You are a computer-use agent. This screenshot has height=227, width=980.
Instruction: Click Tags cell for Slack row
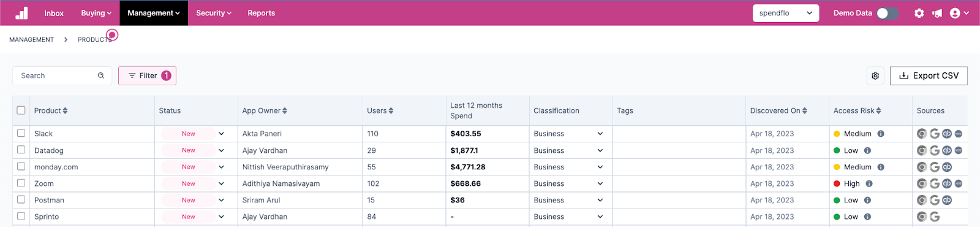coord(679,134)
